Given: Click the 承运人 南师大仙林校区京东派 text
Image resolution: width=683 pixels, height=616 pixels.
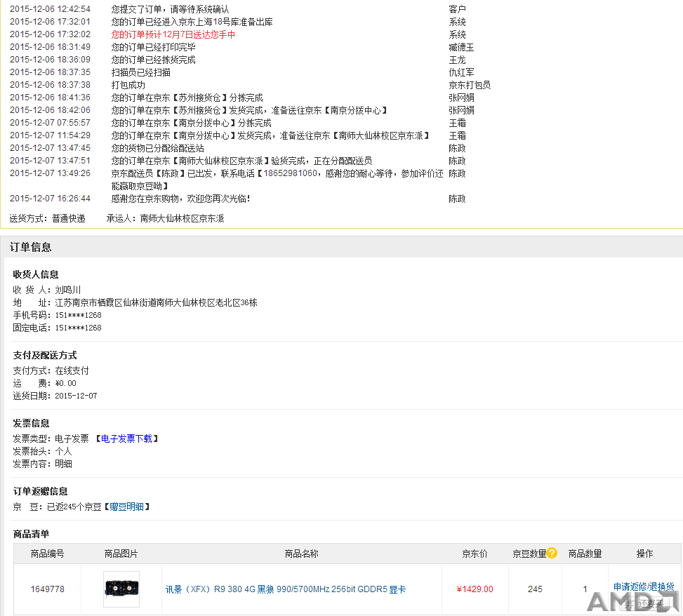Looking at the screenshot, I should click(x=166, y=218).
